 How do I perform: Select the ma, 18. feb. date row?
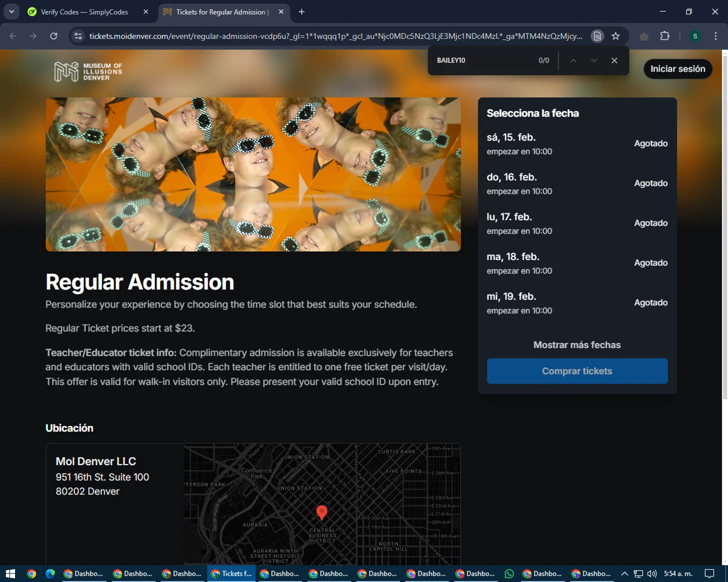coord(577,263)
